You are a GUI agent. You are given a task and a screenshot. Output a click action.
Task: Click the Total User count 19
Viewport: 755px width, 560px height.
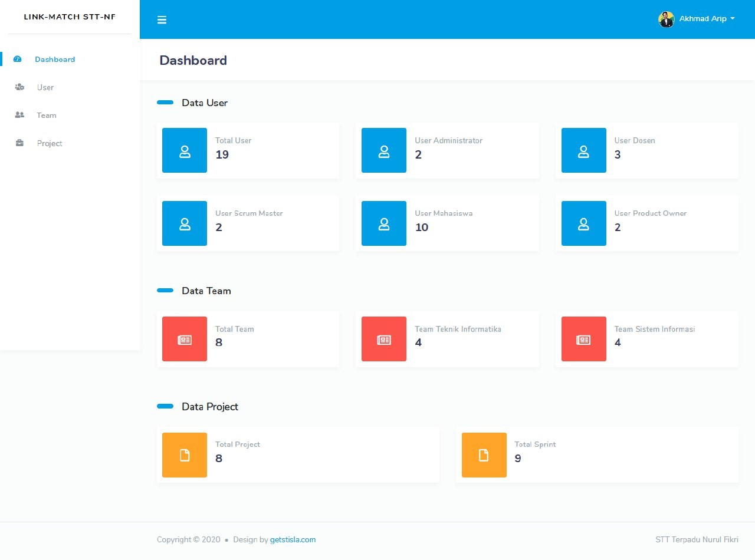click(x=222, y=155)
